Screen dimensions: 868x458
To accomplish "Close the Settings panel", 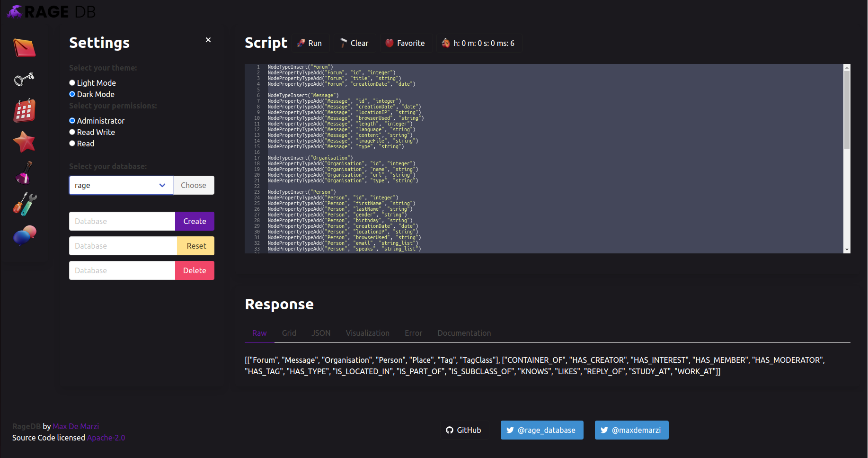I will [208, 40].
